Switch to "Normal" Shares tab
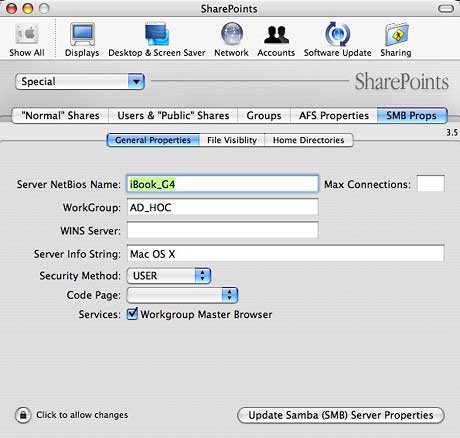Screen dimensions: 460x438 pyautogui.click(x=60, y=115)
